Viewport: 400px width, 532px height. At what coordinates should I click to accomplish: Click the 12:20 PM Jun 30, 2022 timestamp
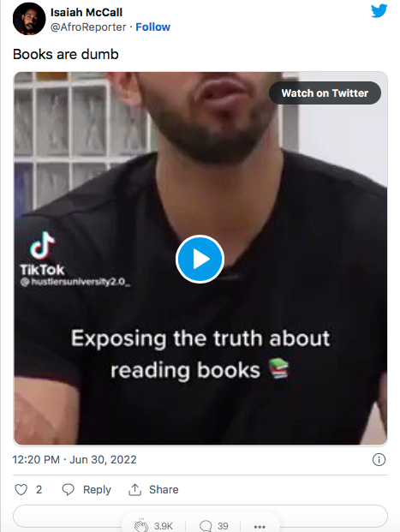(x=75, y=460)
